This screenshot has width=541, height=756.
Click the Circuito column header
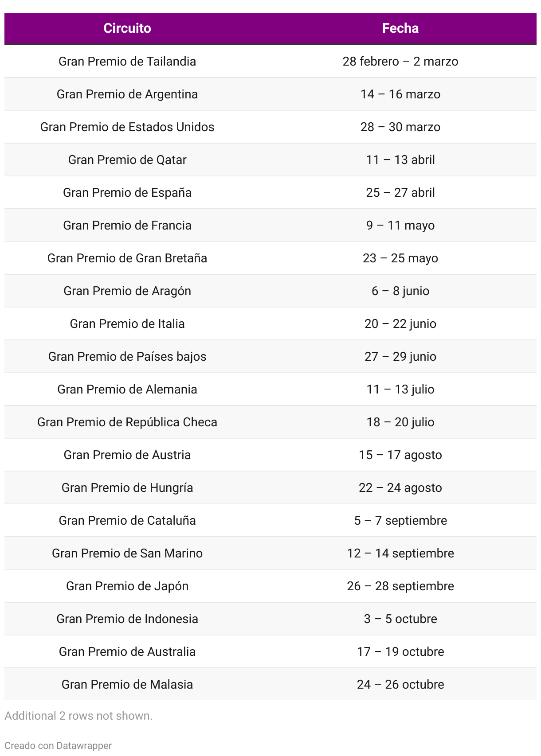(127, 28)
